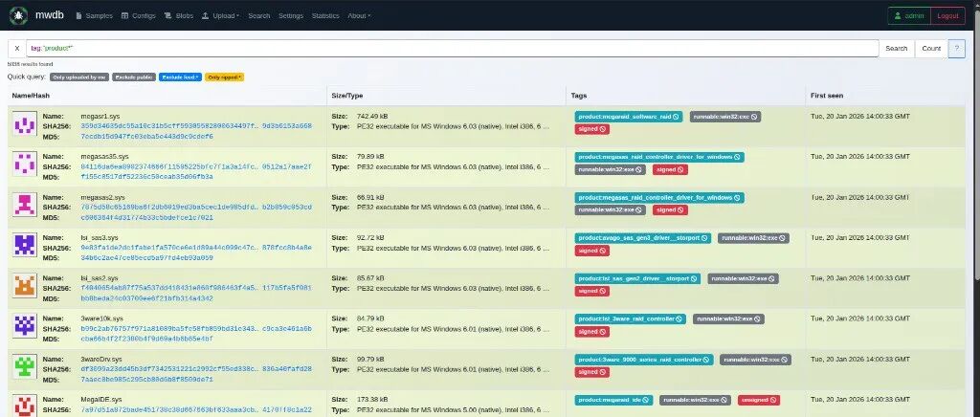Click the mwdb bug logo
The width and height of the screenshot is (980, 417).
[x=18, y=15]
